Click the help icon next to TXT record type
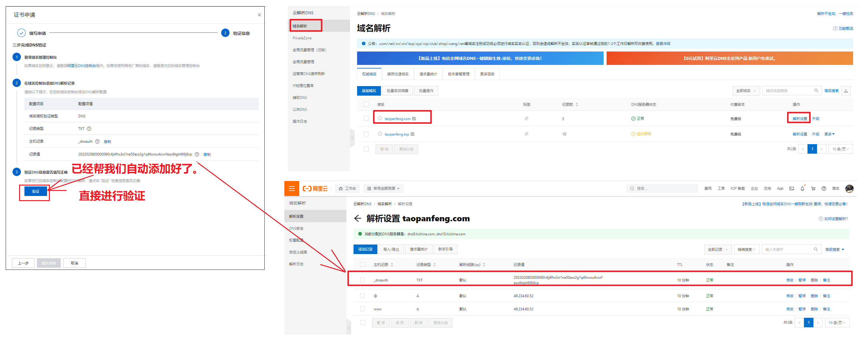The height and width of the screenshot is (355, 868). coord(89,129)
